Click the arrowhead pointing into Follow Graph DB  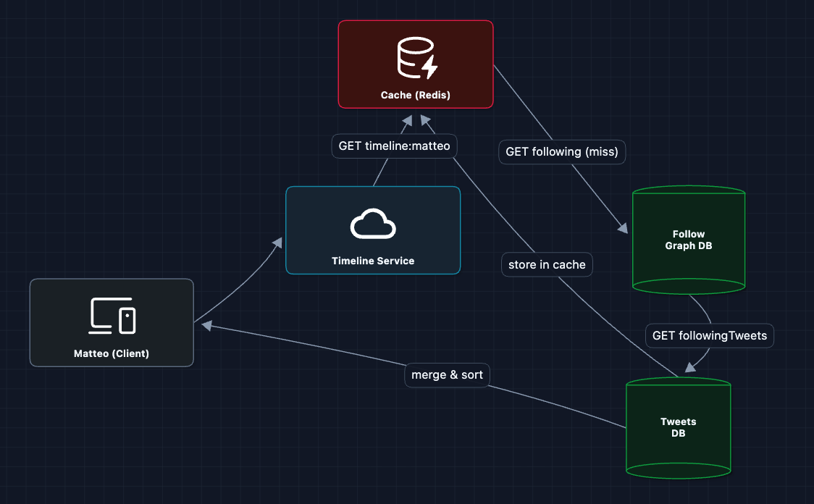622,227
